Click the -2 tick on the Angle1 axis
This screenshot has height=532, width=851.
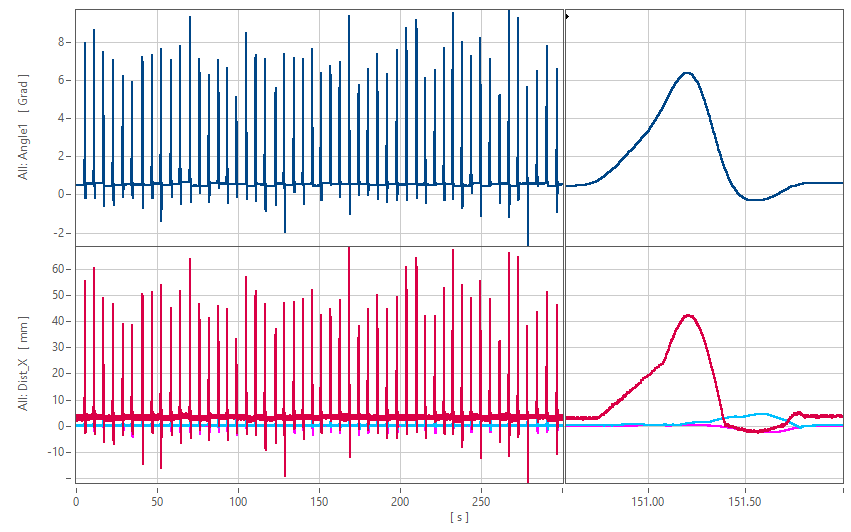pyautogui.click(x=59, y=232)
